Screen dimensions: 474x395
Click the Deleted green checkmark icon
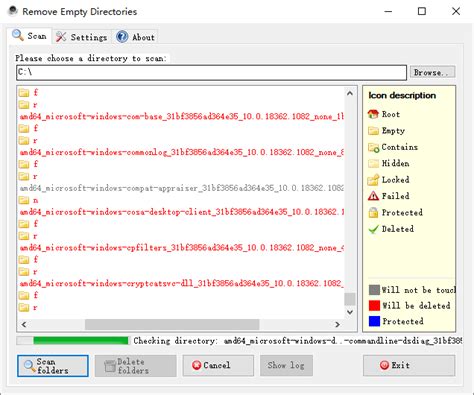pyautogui.click(x=373, y=229)
